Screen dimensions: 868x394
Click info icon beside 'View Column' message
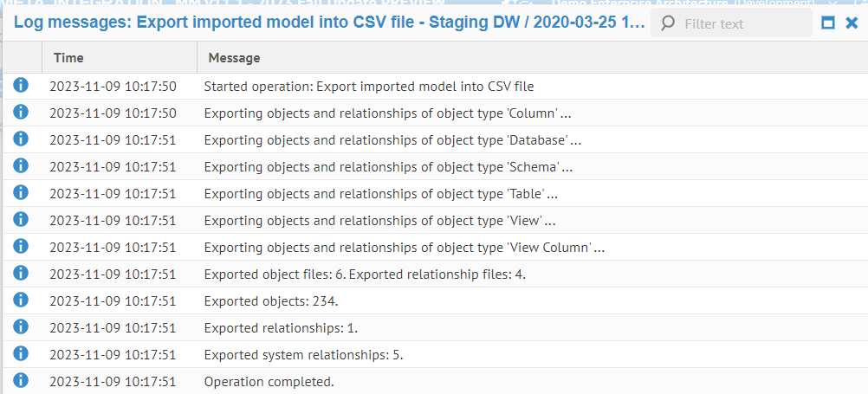pos(22,246)
